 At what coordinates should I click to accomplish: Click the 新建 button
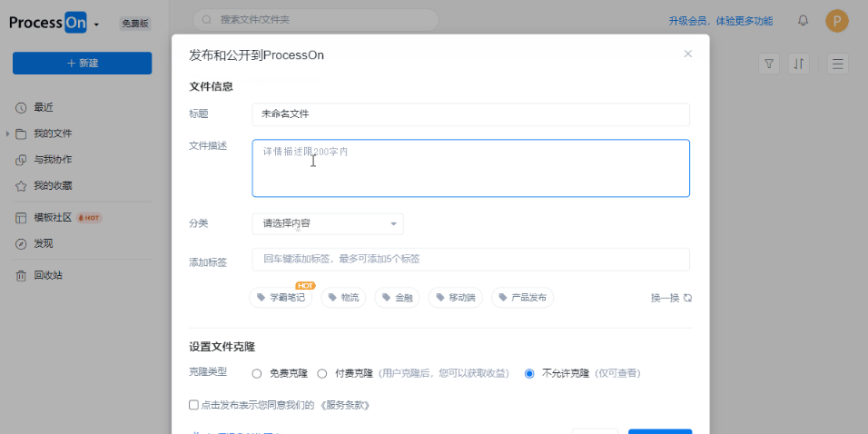click(82, 64)
